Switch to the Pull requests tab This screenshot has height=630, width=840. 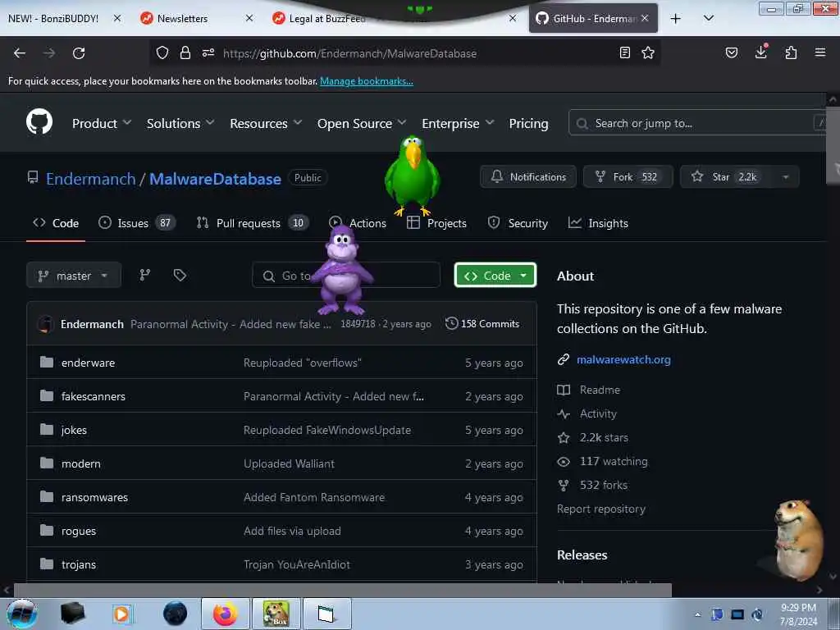tap(253, 223)
